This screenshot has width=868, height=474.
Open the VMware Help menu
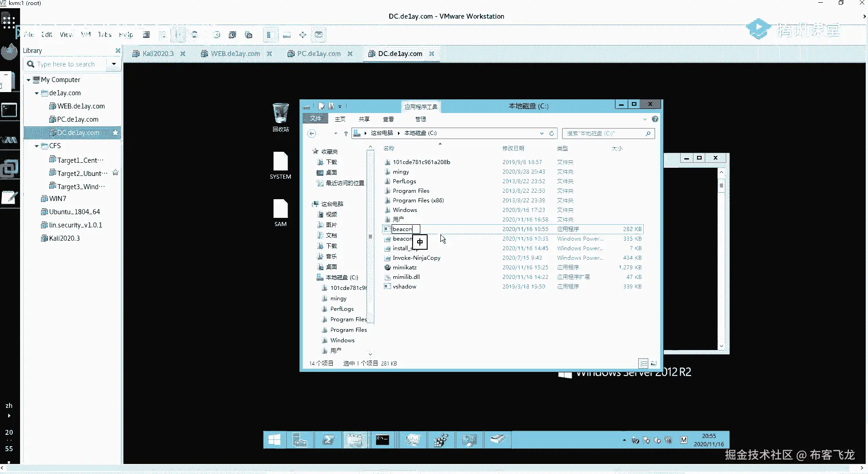[126, 35]
